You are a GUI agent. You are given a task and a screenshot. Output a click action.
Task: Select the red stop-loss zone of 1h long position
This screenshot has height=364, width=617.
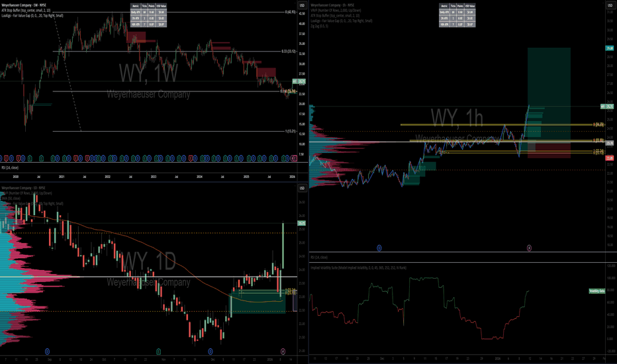pos(549,151)
